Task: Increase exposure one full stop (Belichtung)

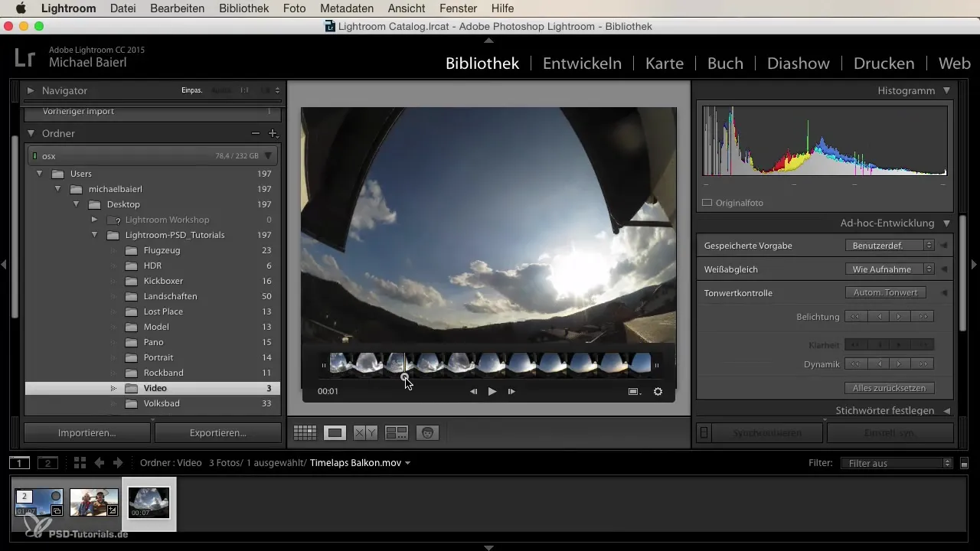Action: (923, 316)
